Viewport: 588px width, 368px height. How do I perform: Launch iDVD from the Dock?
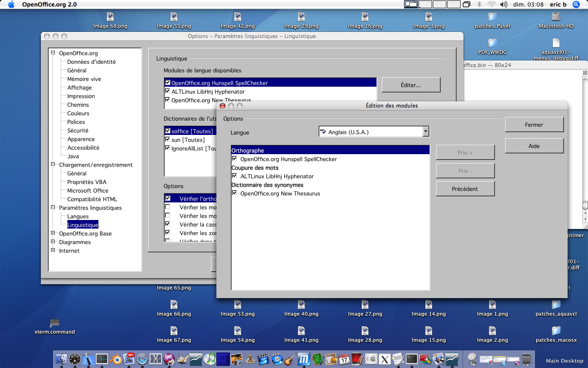277,359
